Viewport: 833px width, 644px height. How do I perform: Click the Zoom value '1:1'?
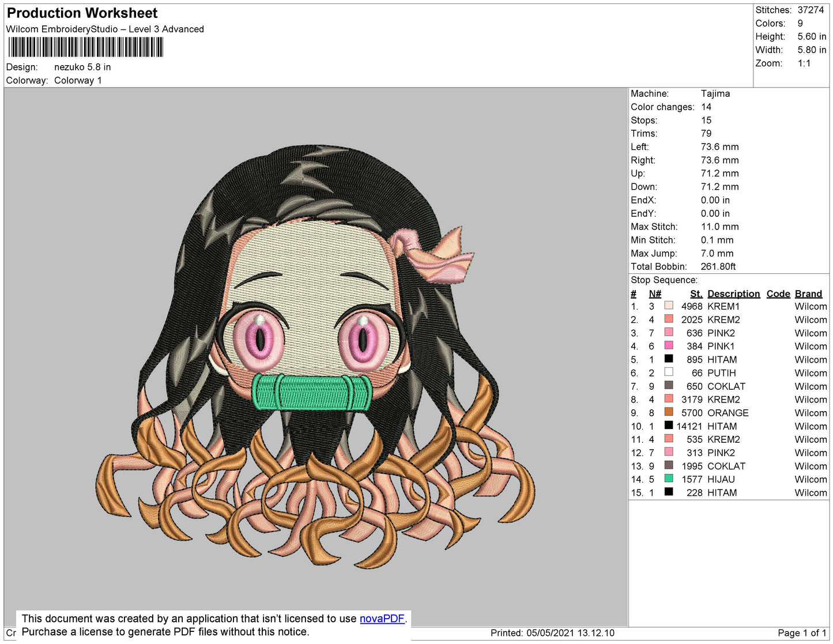click(x=804, y=63)
